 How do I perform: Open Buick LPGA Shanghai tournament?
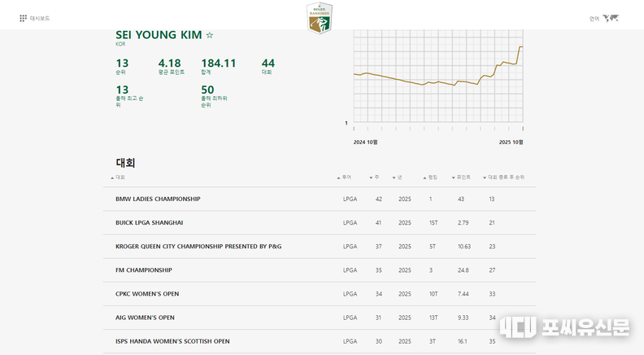pyautogui.click(x=149, y=222)
